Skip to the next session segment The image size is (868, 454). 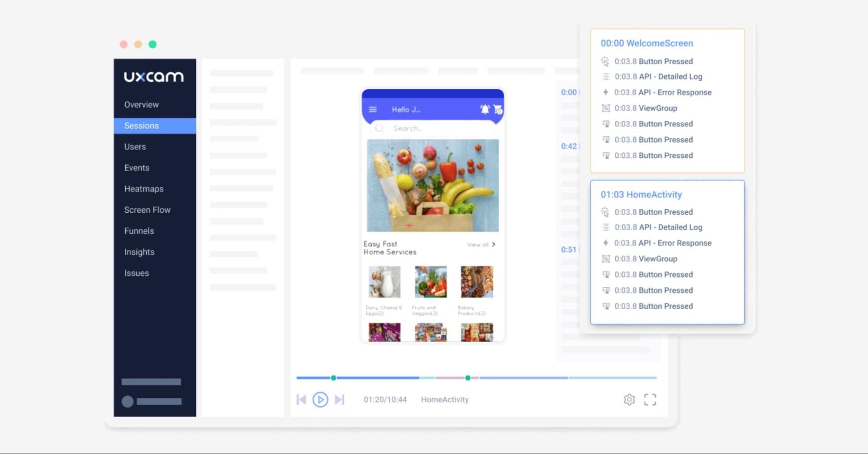tap(340, 399)
